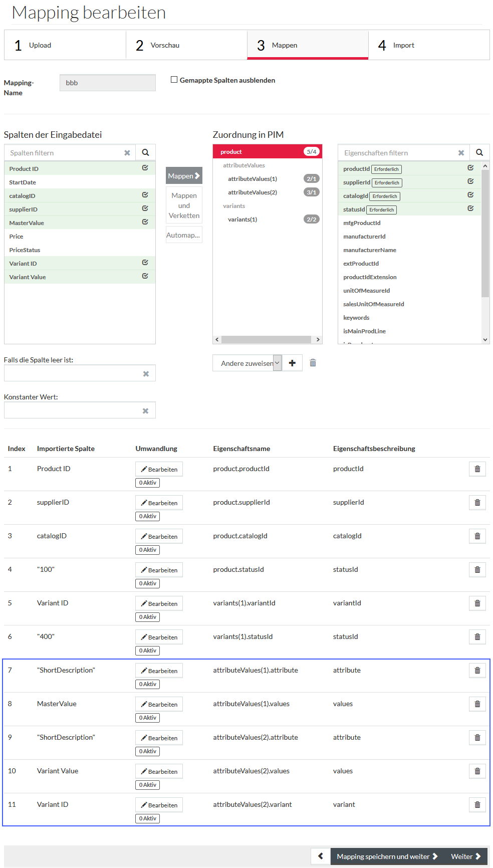Toggle Gemappte Spalten ausblenden checkbox
This screenshot has width=493, height=868.
coord(174,80)
